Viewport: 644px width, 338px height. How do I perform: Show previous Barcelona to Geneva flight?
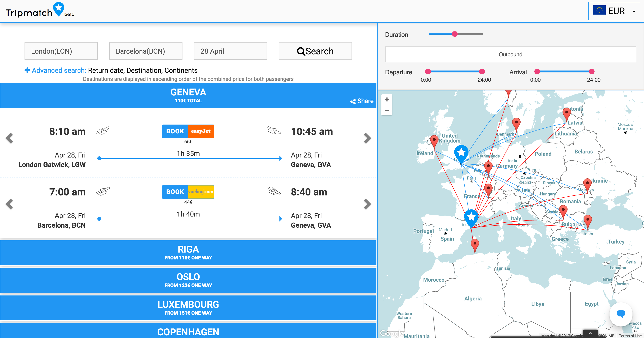[10, 204]
